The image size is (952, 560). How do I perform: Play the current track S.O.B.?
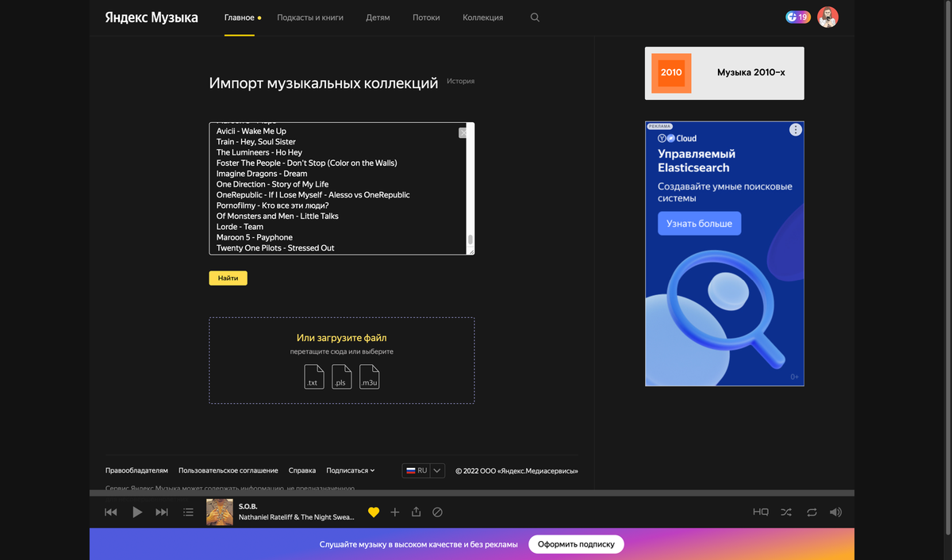(x=137, y=512)
